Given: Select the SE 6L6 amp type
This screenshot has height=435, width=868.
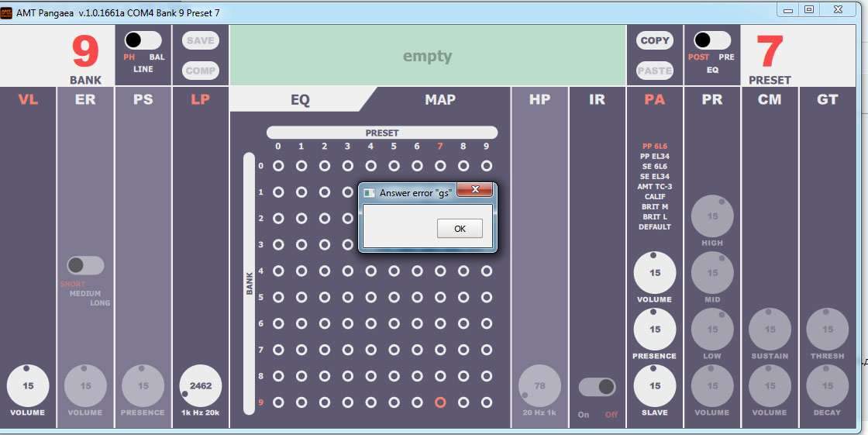Looking at the screenshot, I should 655,166.
